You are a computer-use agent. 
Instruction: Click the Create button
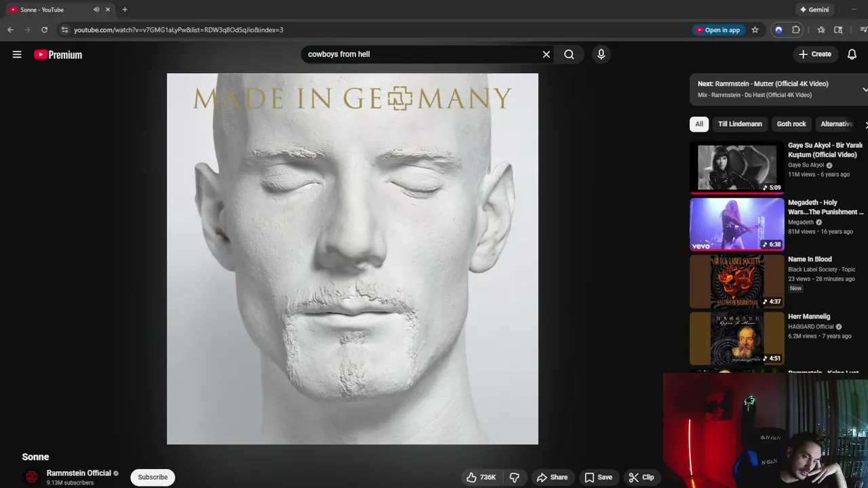coord(814,54)
